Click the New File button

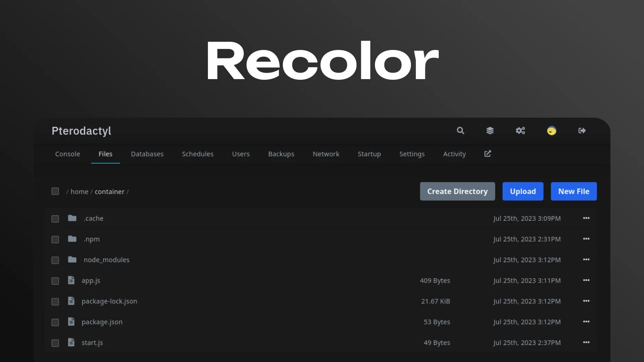point(574,191)
